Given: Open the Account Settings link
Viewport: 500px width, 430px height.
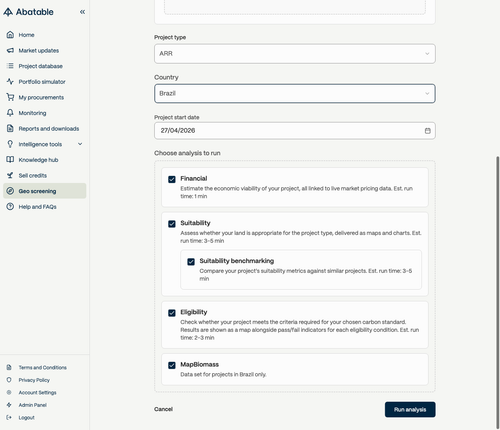Looking at the screenshot, I should pos(37,392).
